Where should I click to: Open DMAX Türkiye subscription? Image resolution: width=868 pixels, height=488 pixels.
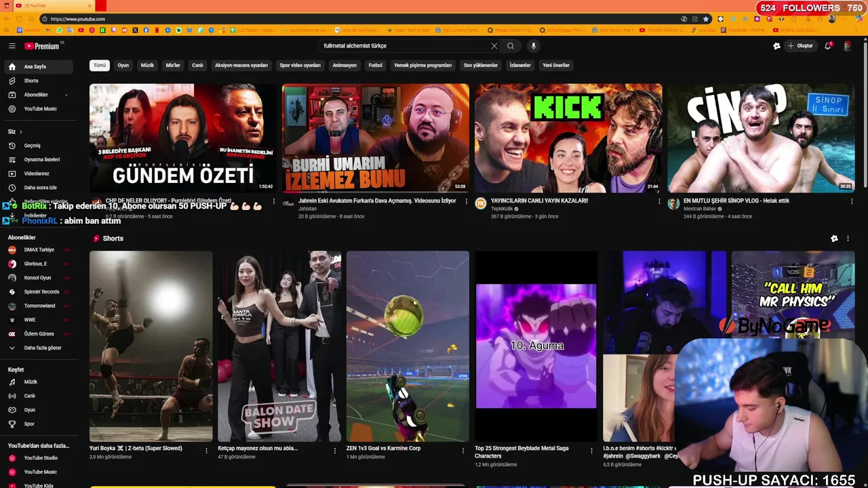click(x=39, y=249)
